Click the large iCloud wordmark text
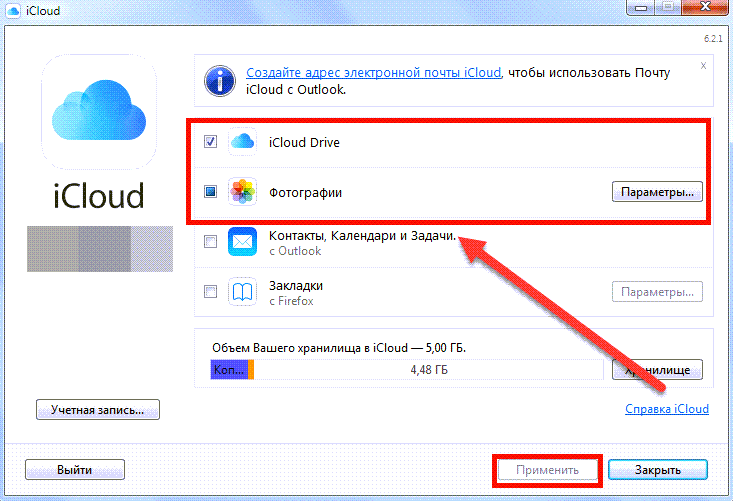The image size is (734, 501). (98, 196)
